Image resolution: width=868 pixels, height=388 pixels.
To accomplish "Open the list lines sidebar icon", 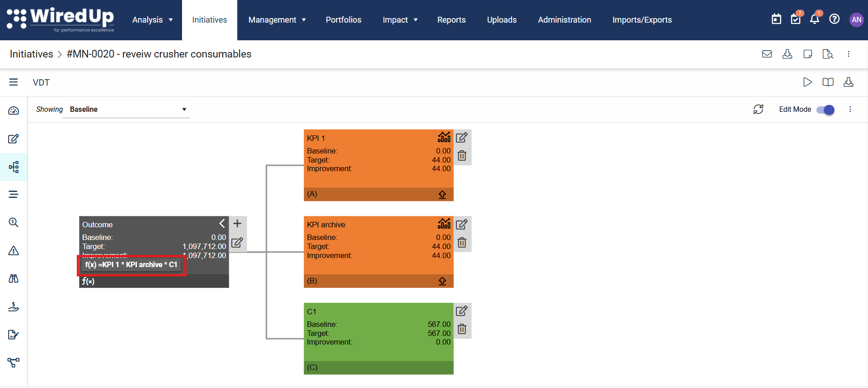I will click(14, 194).
